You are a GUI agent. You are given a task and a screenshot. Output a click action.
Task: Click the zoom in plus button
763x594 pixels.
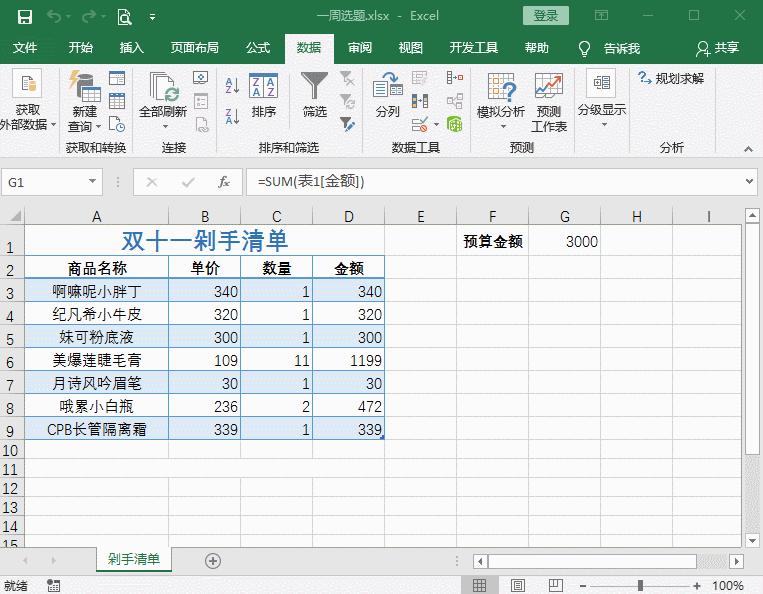697,586
